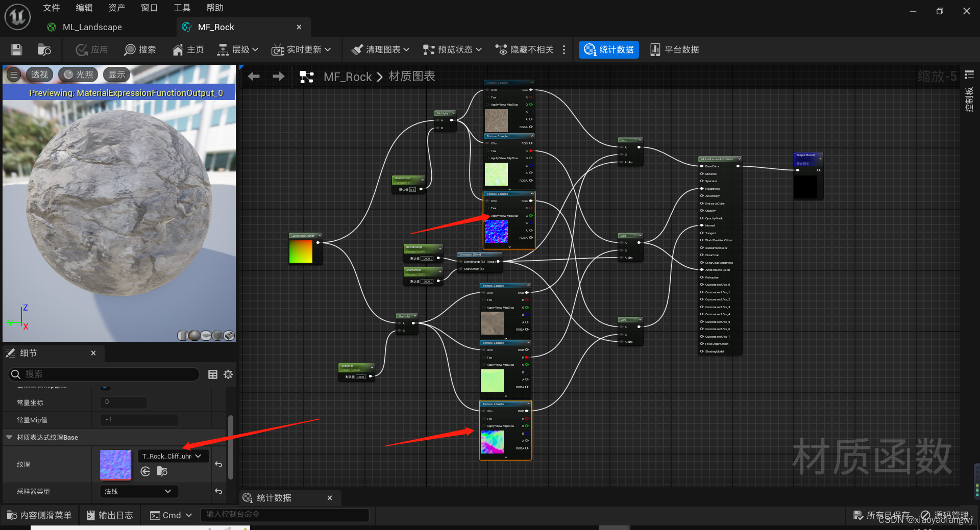
Task: Toggle 隐藏不相关 hide unrelated nodes
Action: (x=525, y=49)
